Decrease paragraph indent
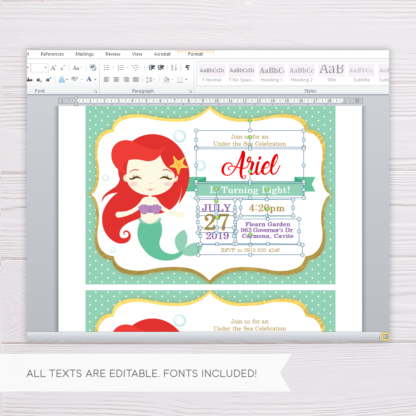 pos(152,68)
